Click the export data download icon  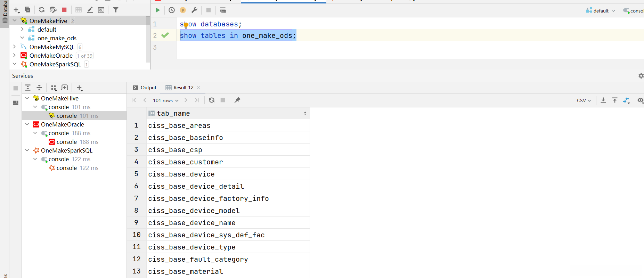(x=603, y=100)
